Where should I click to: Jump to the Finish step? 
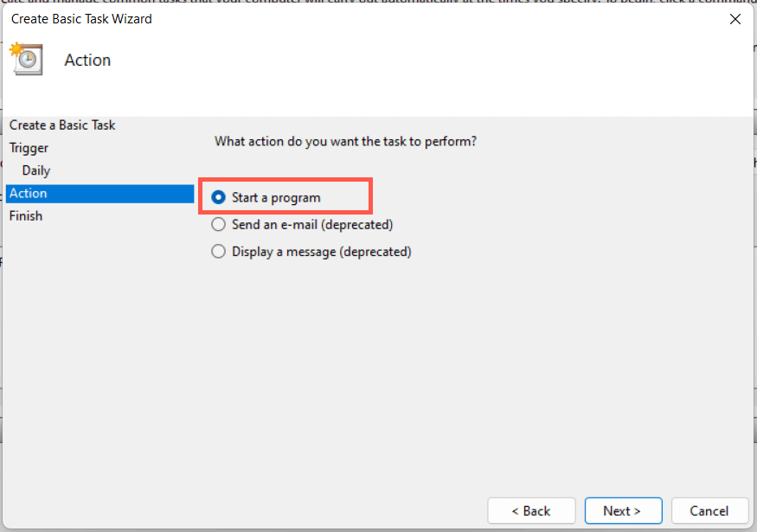click(26, 215)
